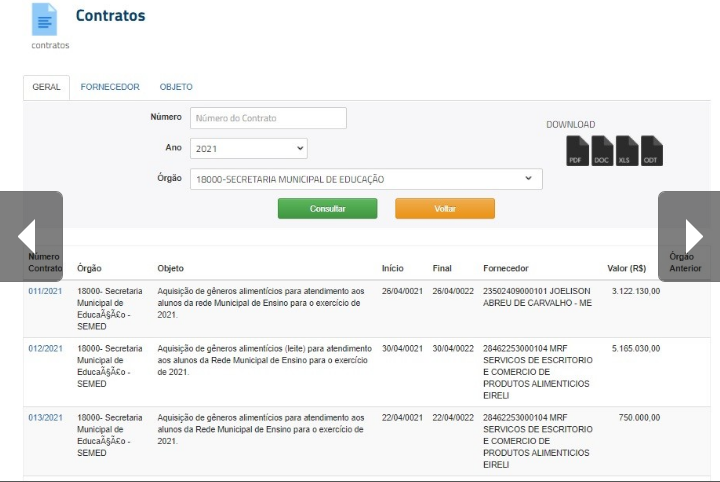Click supplier JOELISON ABREU DE CARVALHO - ME
The width and height of the screenshot is (720, 482).
click(537, 297)
